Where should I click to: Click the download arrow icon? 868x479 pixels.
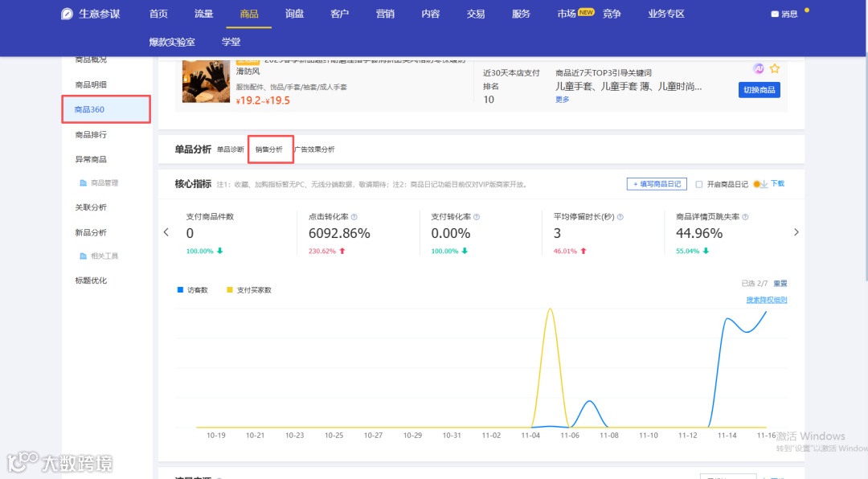[x=764, y=184]
